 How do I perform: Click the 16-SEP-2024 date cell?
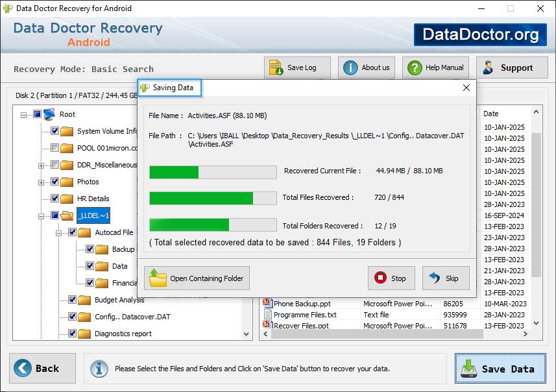click(504, 215)
